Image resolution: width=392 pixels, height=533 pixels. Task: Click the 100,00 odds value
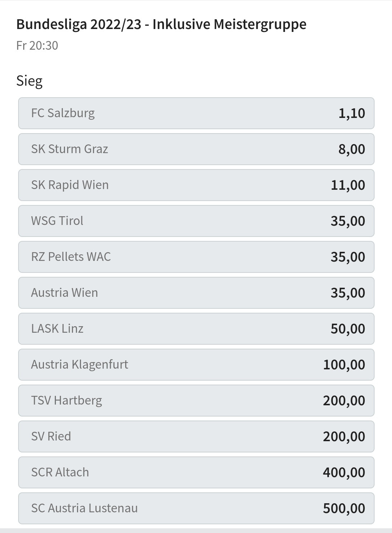coord(344,365)
